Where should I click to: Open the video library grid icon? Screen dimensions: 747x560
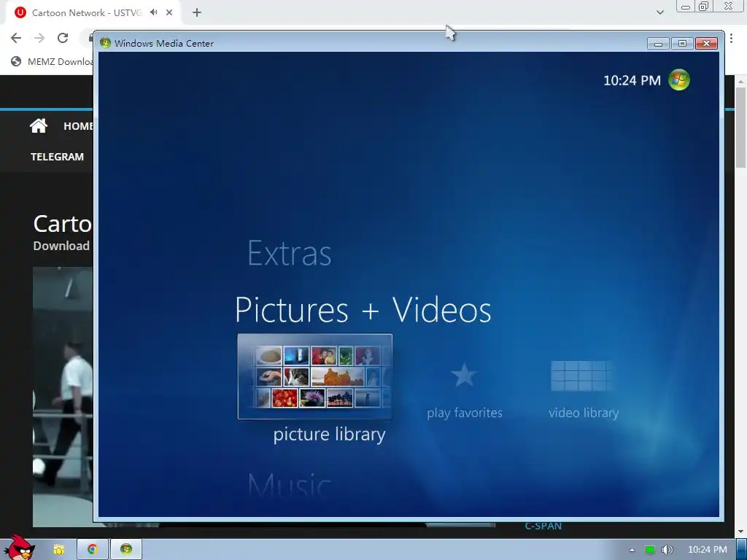(581, 376)
